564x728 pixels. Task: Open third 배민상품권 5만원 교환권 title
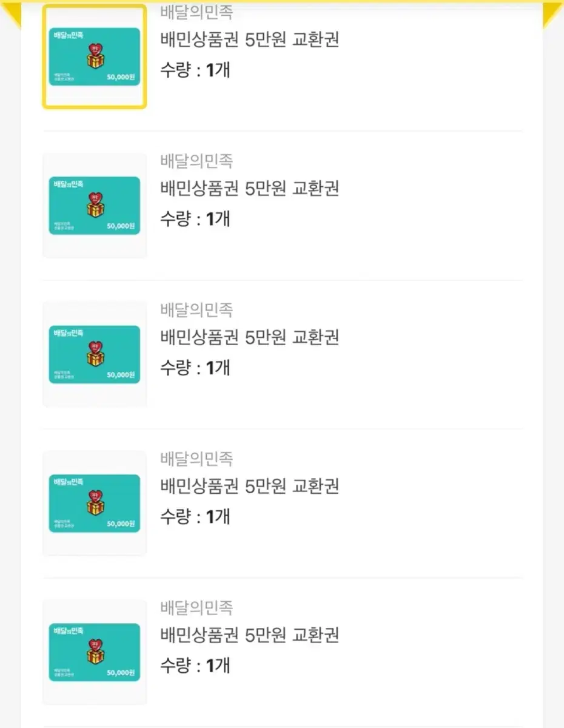point(249,337)
